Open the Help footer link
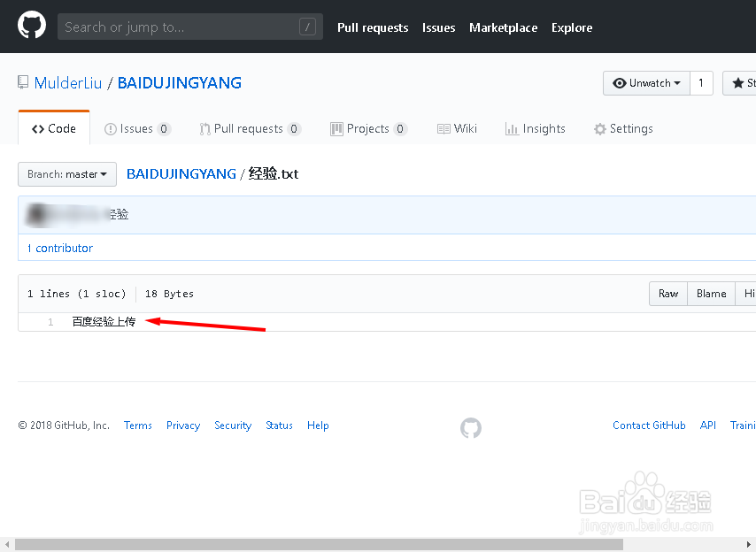This screenshot has width=756, height=552. point(318,425)
